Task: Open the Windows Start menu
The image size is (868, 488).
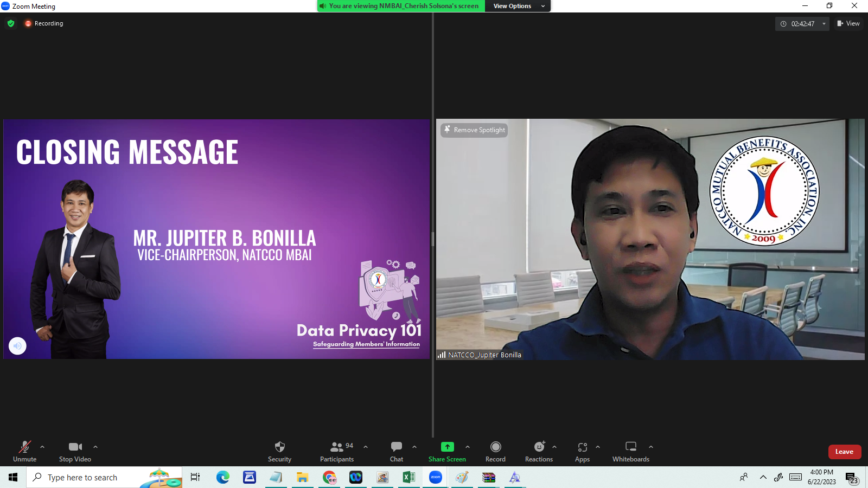Action: [13, 477]
